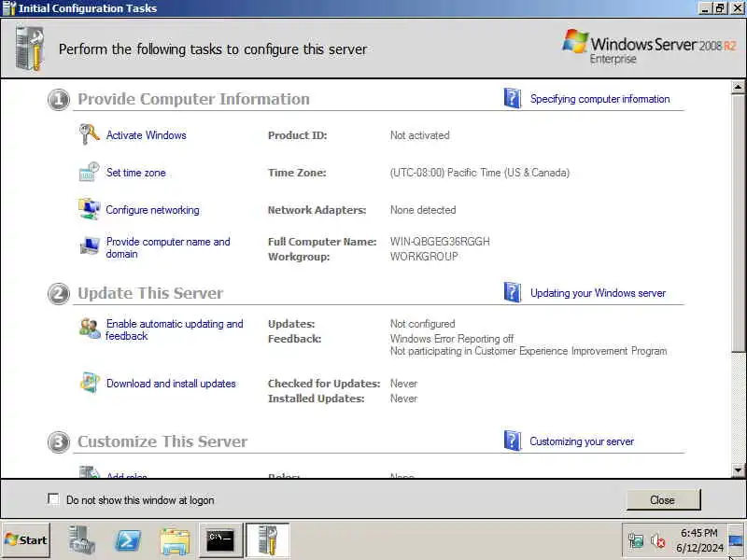This screenshot has height=560, width=747.
Task: Click the Update This Server section heading
Action: click(x=150, y=293)
